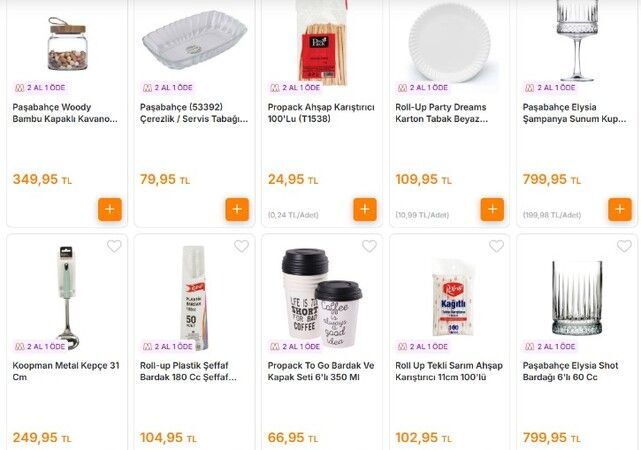Click the 799,95 TL champagne glass price
Screen dimensions: 641x450
tap(550, 180)
